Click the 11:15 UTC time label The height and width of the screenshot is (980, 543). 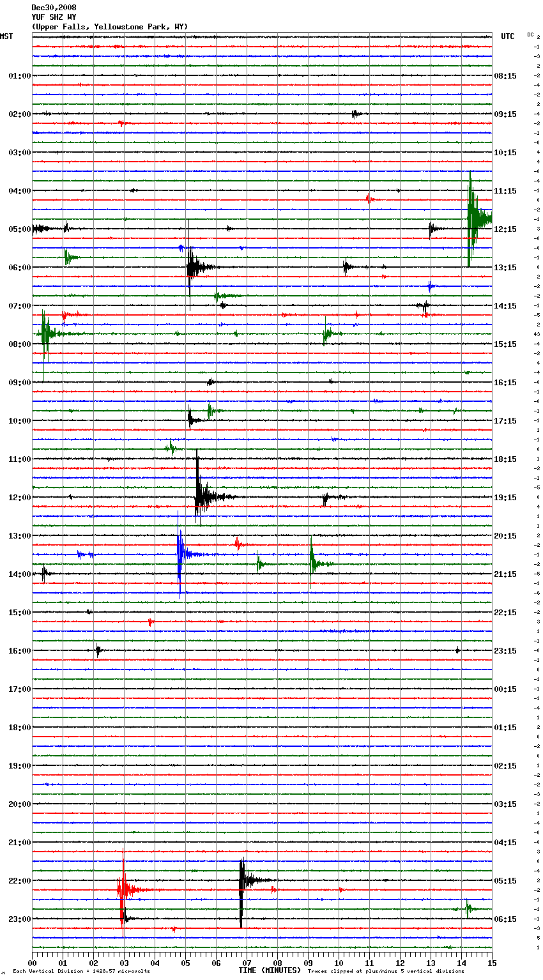pos(505,191)
